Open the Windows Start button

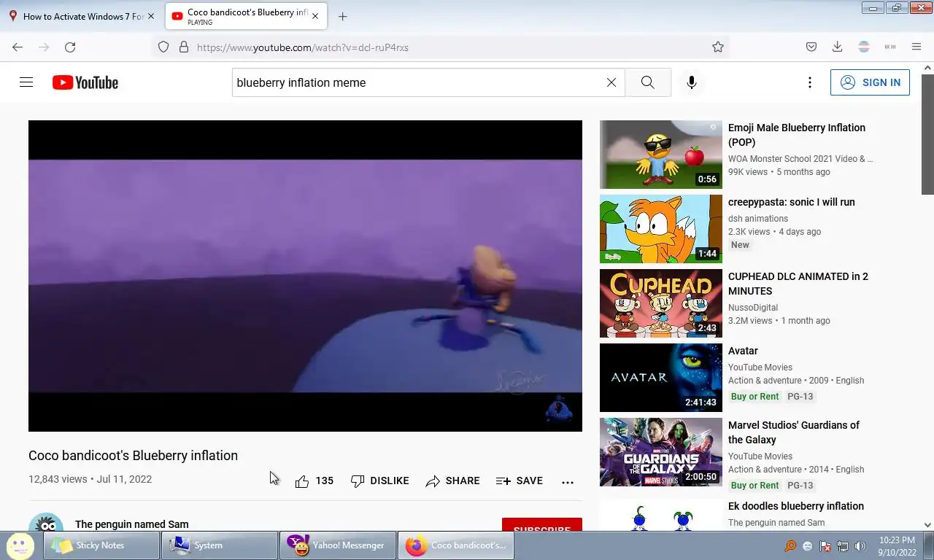pos(20,545)
